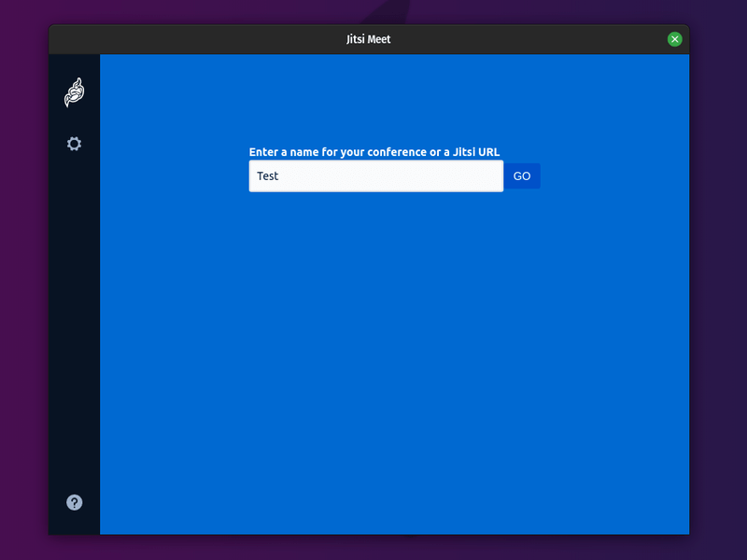Close the Jitsi Meet window
The height and width of the screenshot is (560, 747).
(x=674, y=39)
